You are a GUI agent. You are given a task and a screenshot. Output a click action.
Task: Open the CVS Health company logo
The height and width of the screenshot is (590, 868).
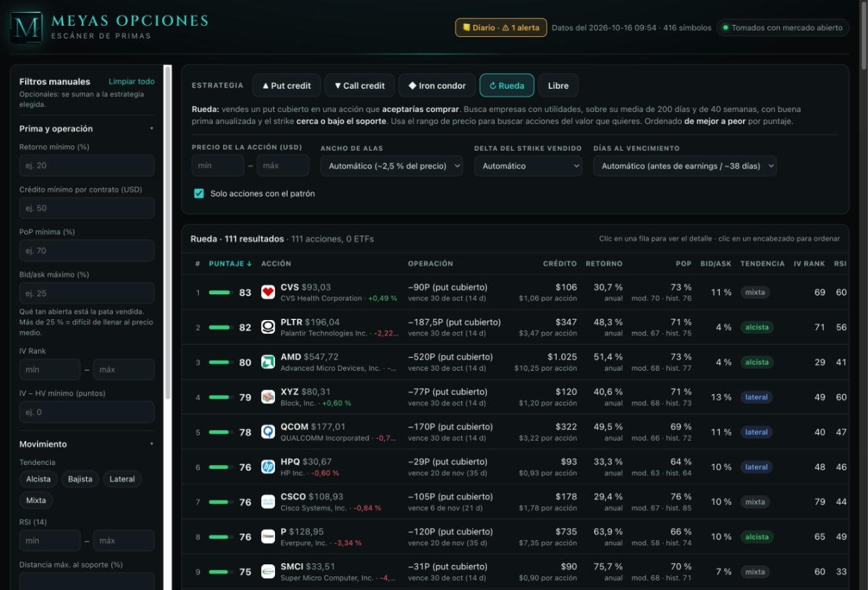(268, 292)
